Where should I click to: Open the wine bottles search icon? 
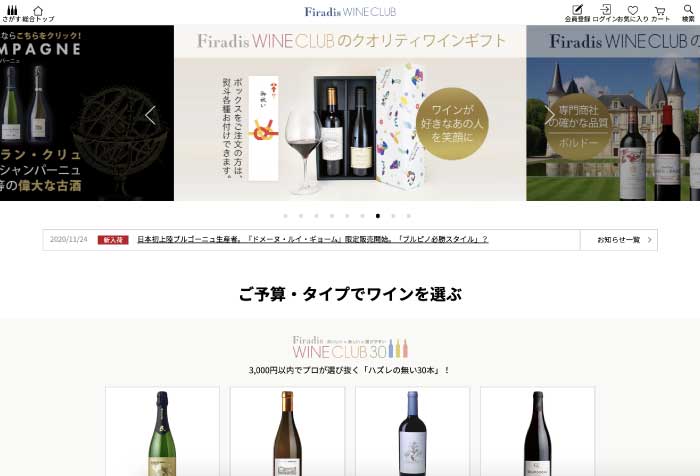[x=12, y=10]
